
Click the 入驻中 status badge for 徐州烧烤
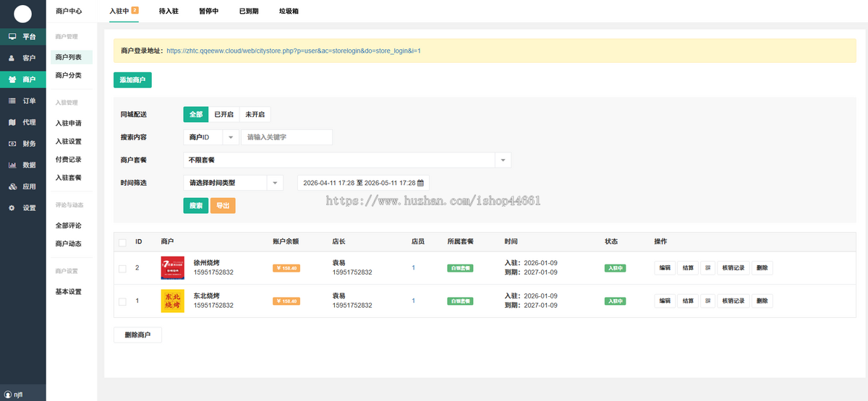[616, 268]
